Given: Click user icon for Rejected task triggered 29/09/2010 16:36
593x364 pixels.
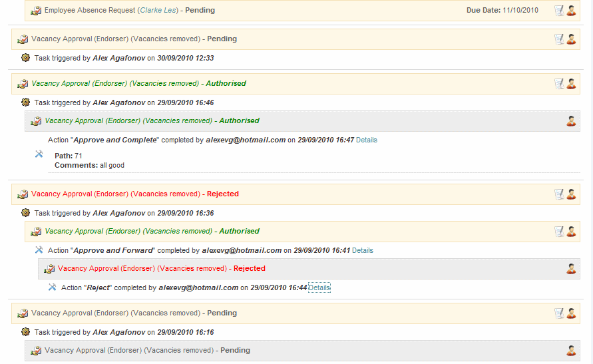Looking at the screenshot, I should (x=571, y=194).
